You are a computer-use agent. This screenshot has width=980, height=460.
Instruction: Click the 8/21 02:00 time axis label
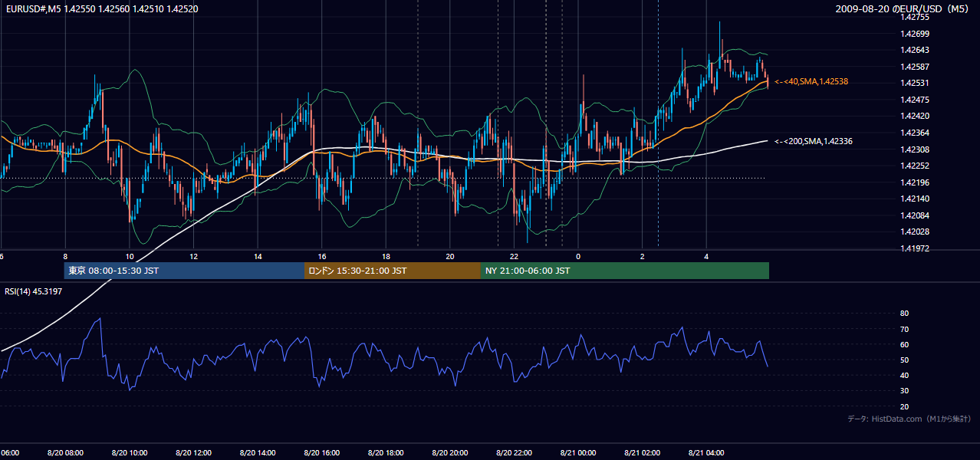click(x=643, y=453)
